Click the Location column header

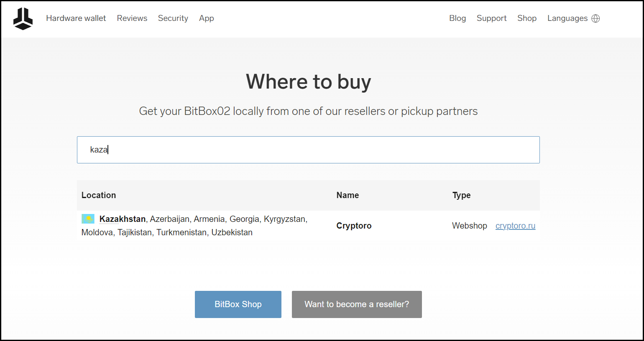click(99, 195)
